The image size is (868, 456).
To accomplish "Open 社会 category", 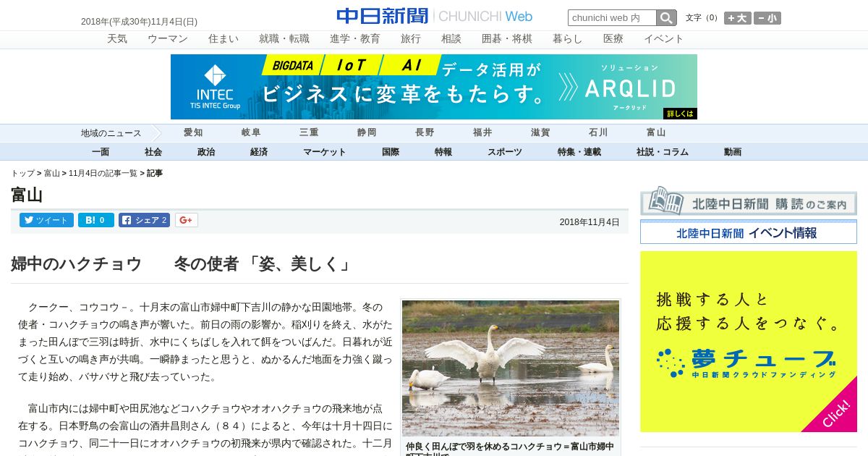I will click(x=153, y=152).
